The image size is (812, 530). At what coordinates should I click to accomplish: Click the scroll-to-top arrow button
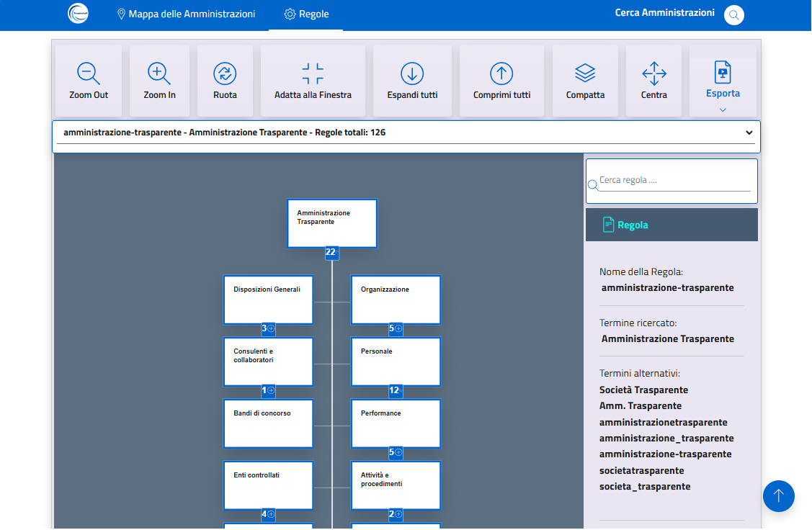point(778,496)
